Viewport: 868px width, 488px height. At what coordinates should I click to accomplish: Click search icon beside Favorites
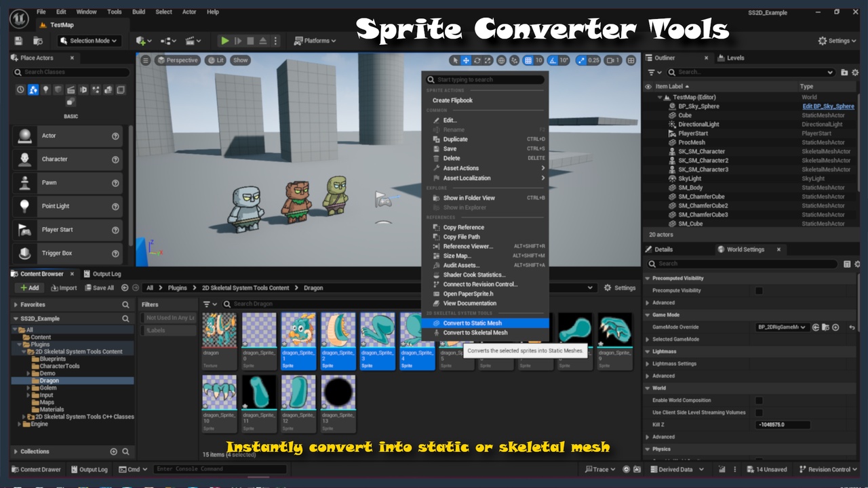125,305
